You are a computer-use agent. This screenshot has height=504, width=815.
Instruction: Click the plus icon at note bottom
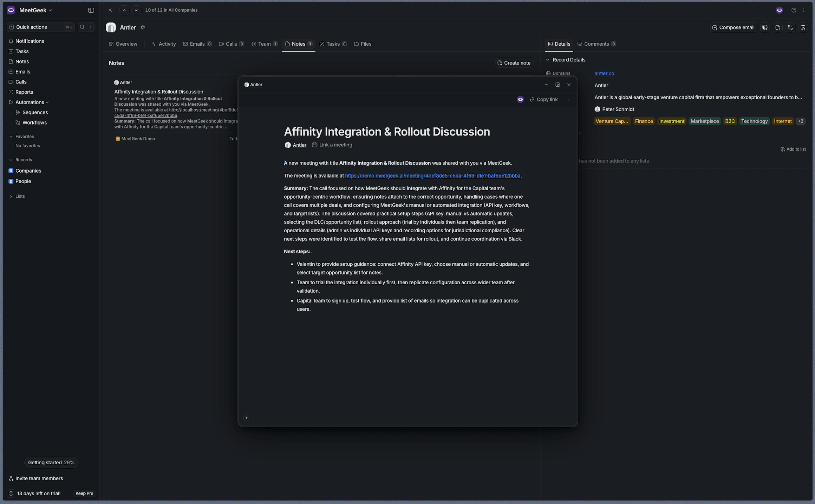[247, 418]
